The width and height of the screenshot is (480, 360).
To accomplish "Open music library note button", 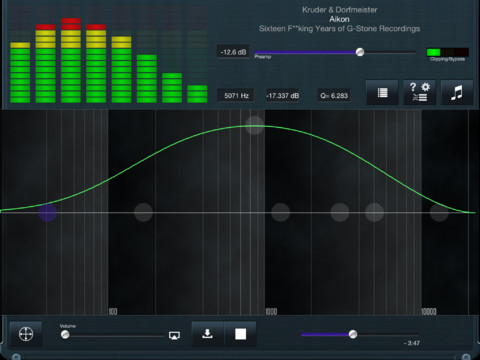I will [x=457, y=92].
